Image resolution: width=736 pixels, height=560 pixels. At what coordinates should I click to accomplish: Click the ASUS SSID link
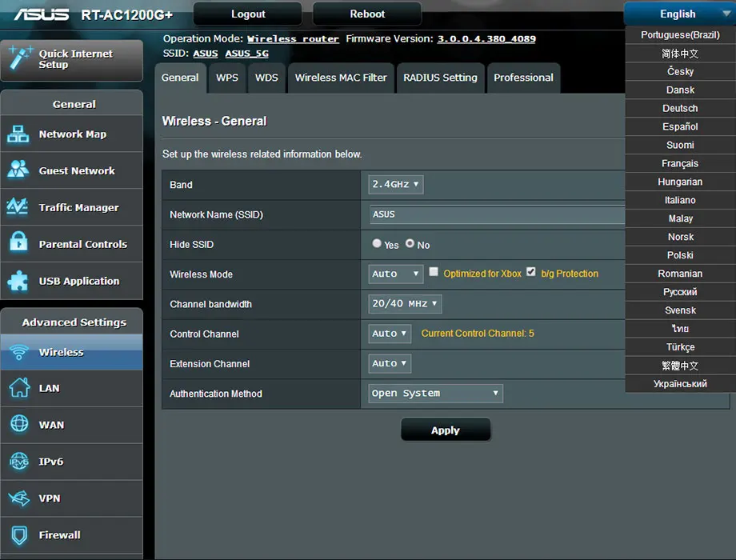coord(205,54)
